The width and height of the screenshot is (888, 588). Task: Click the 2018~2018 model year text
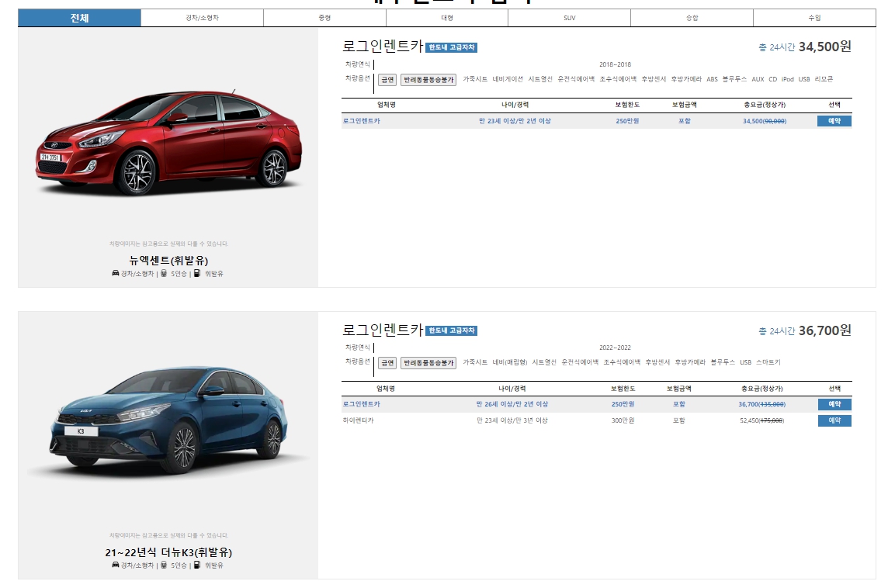(x=615, y=64)
